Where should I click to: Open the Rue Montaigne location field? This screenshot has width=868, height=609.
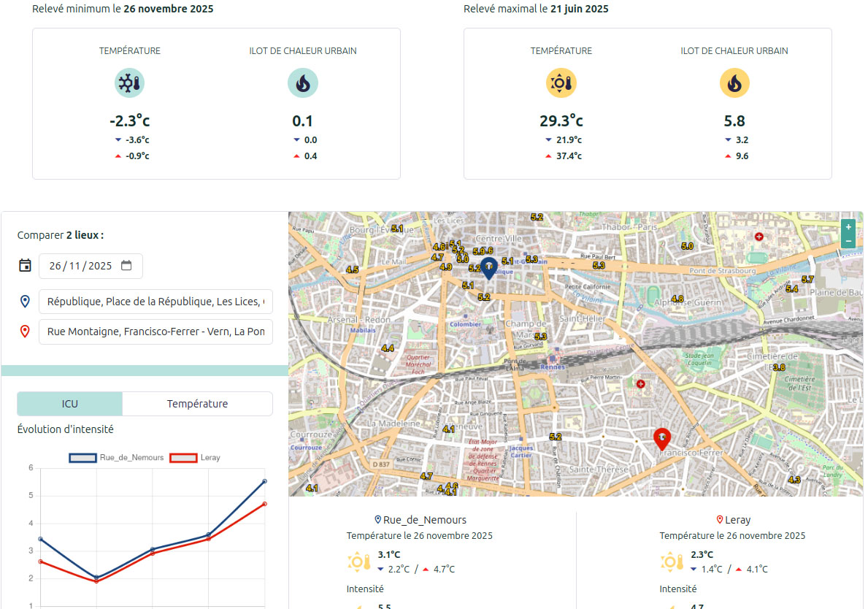point(155,332)
